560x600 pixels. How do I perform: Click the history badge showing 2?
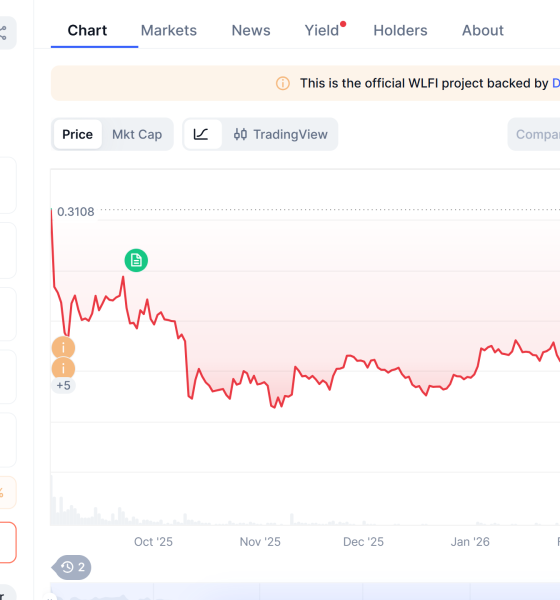tap(72, 567)
